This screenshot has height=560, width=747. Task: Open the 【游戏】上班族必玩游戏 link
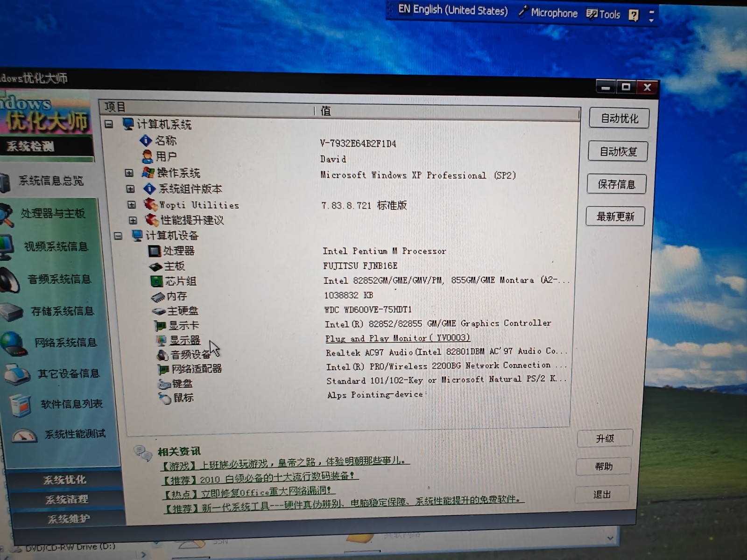(x=284, y=463)
